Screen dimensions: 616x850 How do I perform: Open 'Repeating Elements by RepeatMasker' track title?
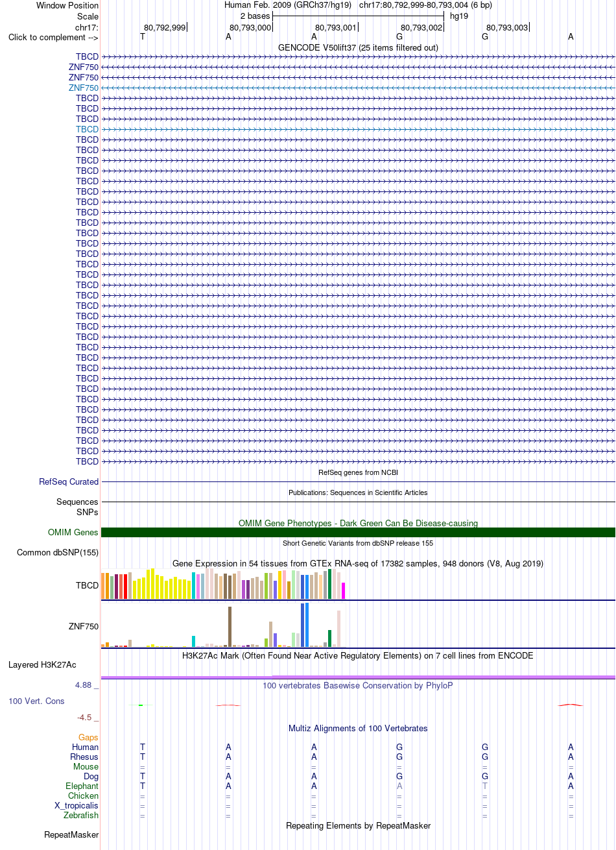coord(358,825)
